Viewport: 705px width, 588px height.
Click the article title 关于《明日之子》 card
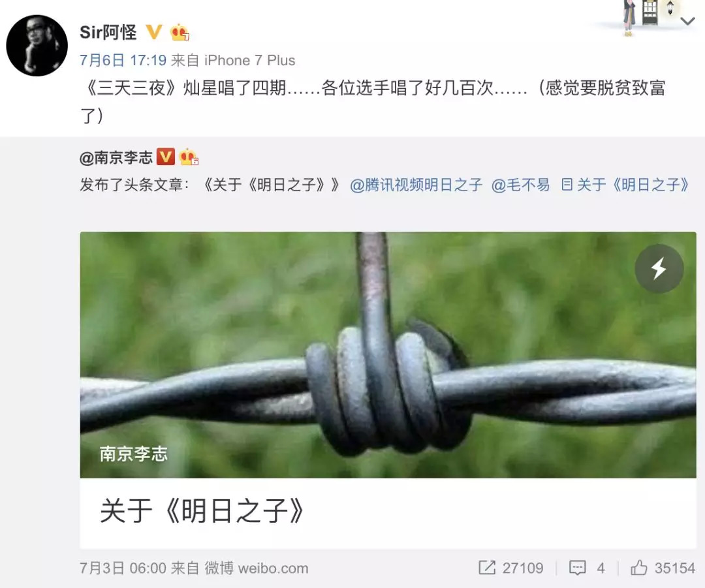coord(388,512)
